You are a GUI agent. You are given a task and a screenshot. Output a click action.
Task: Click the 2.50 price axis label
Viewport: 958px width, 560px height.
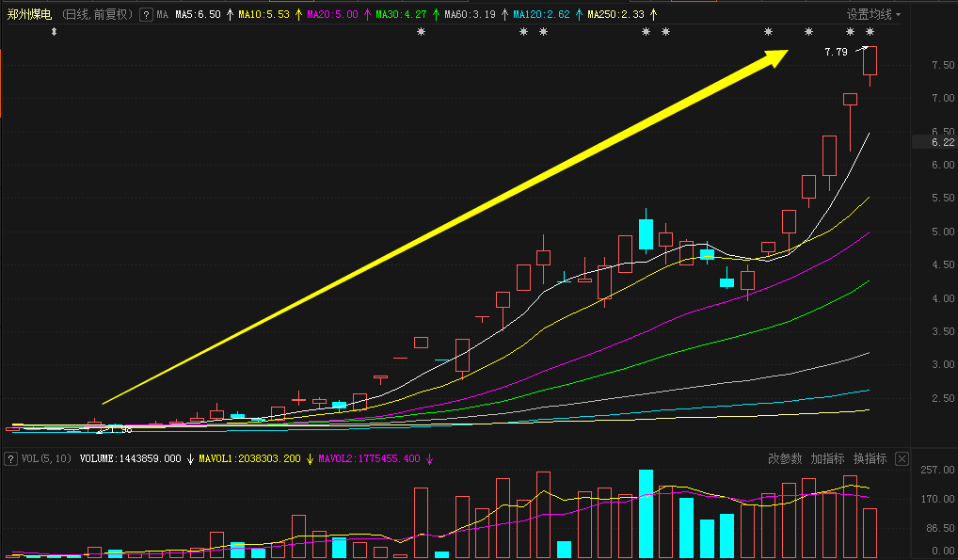943,398
